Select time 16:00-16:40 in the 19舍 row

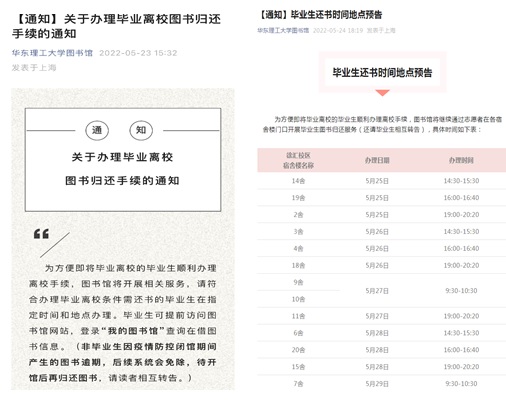tap(461, 198)
